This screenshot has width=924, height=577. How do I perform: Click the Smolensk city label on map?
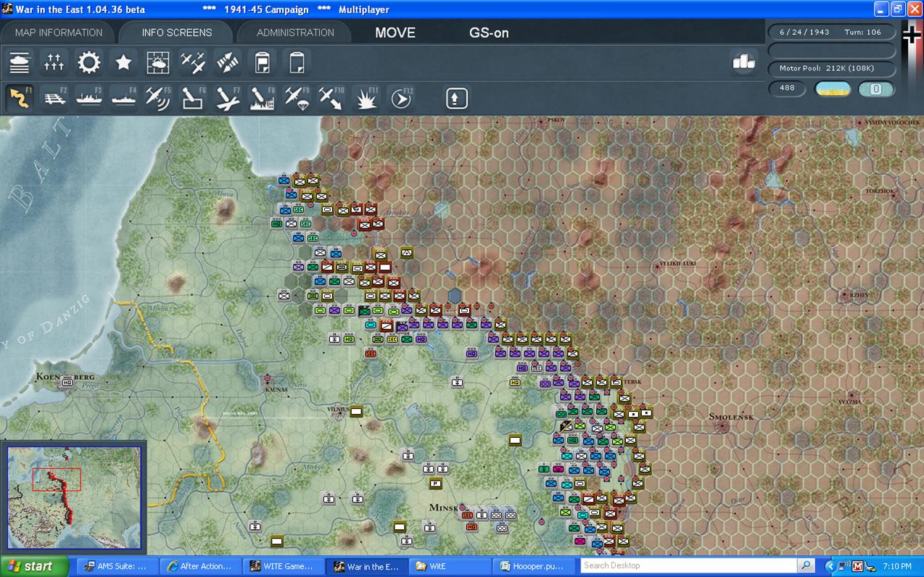[731, 418]
